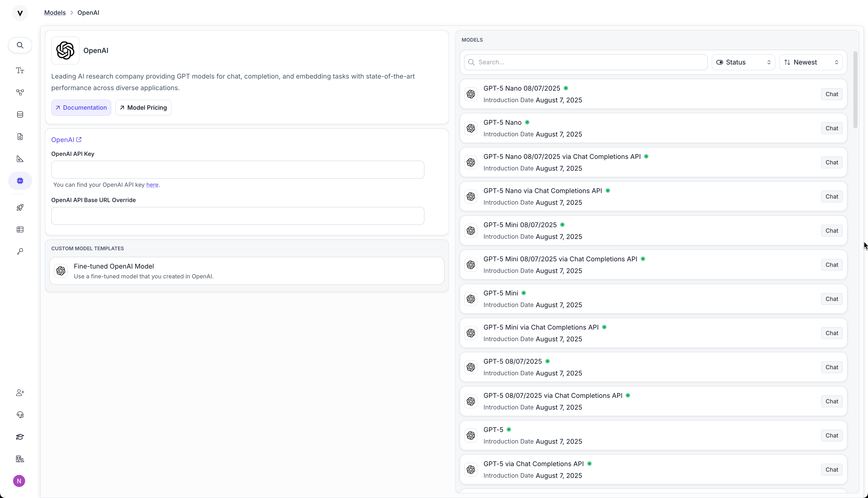This screenshot has height=498, width=868.
Task: Click the add user sidebar icon
Action: 20,393
